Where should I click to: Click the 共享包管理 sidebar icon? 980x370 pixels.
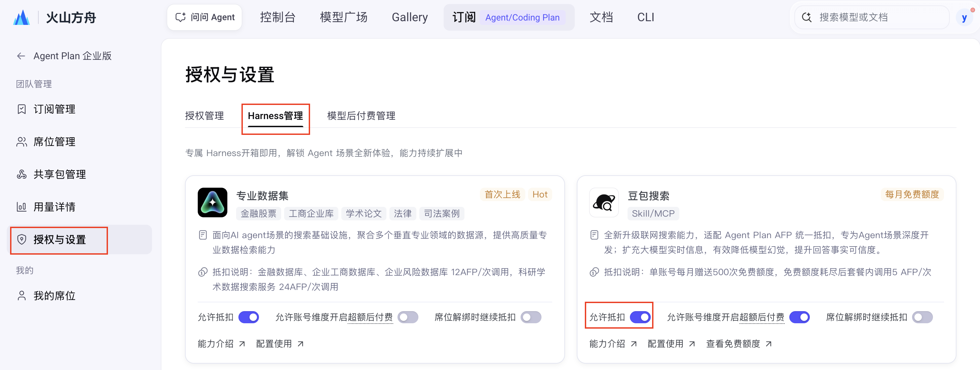[x=22, y=174]
